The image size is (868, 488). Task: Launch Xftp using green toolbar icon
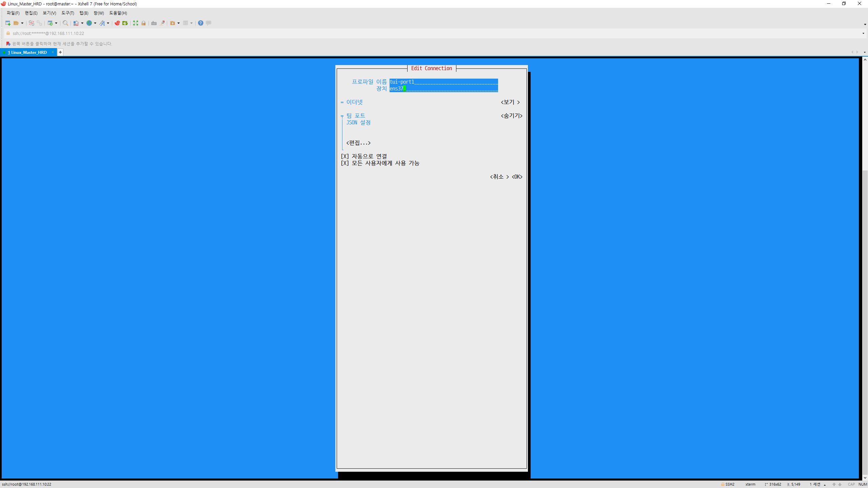coord(125,23)
